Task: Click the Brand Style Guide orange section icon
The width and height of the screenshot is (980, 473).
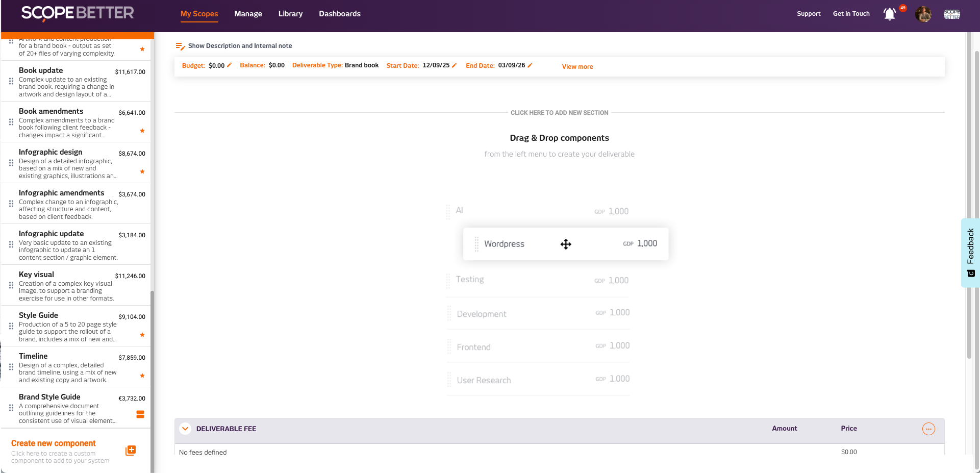Action: [140, 414]
